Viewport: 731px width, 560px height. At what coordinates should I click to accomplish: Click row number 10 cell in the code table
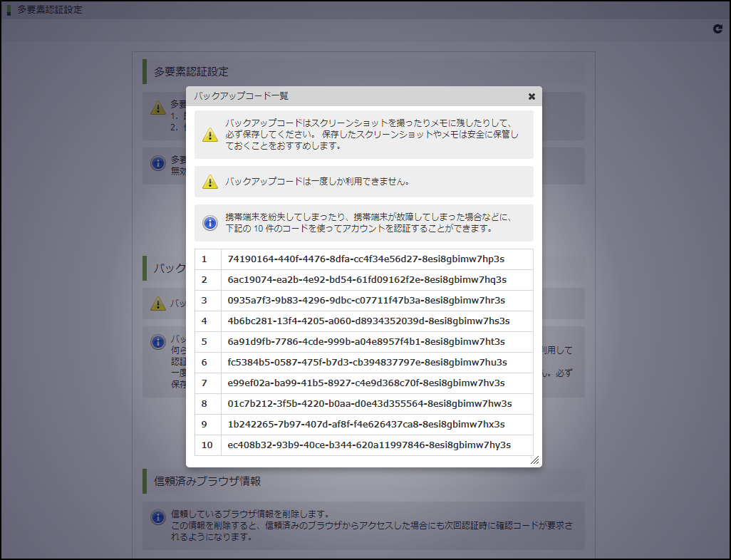[x=208, y=445]
